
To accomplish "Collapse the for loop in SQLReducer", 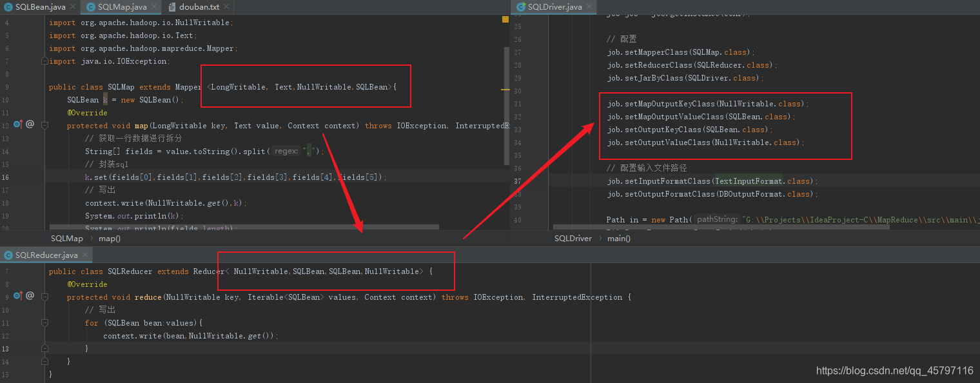I will pos(44,322).
